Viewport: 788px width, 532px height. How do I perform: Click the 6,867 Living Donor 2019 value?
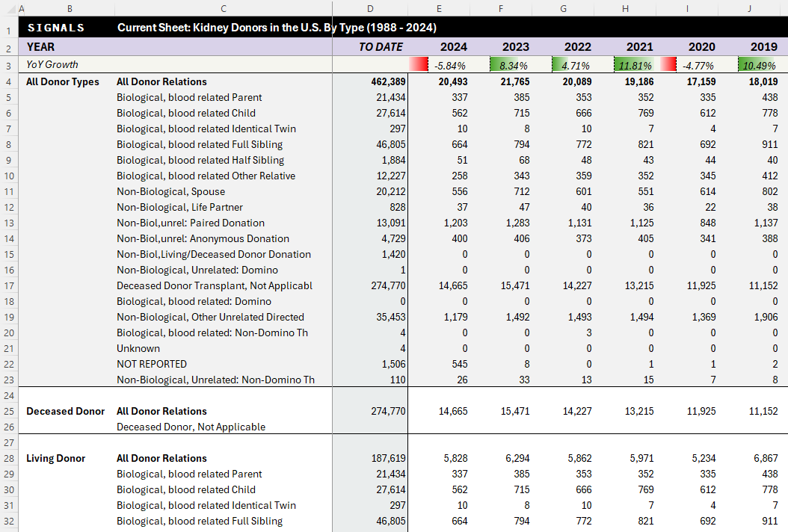[766, 459]
